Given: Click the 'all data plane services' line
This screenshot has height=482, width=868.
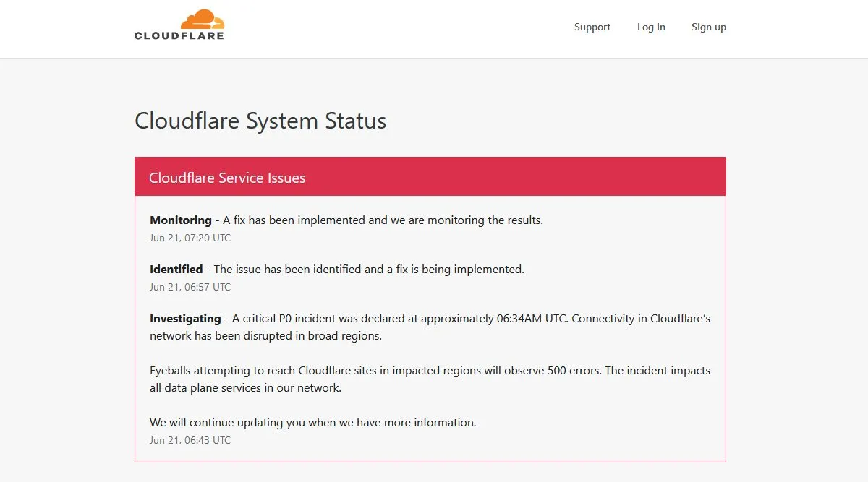Looking at the screenshot, I should (x=245, y=388).
